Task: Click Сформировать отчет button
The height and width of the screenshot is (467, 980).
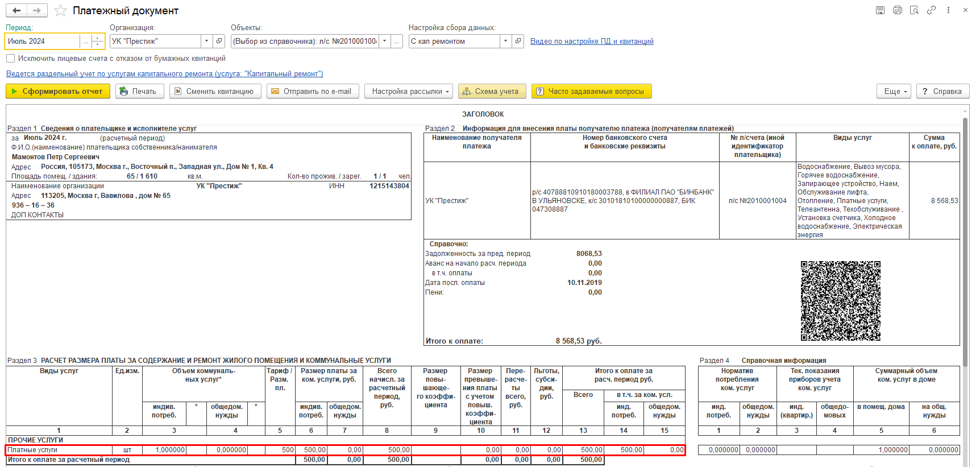Action: pyautogui.click(x=58, y=92)
